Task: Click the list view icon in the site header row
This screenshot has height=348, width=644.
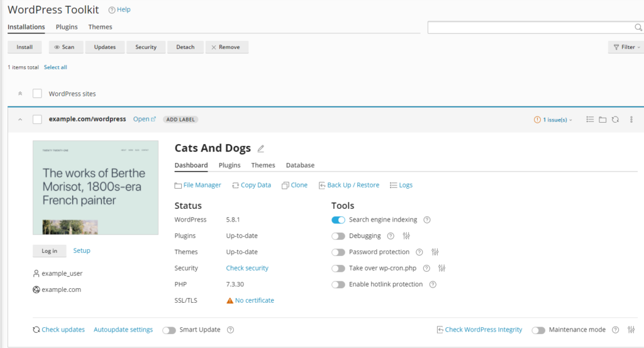Action: (x=590, y=120)
